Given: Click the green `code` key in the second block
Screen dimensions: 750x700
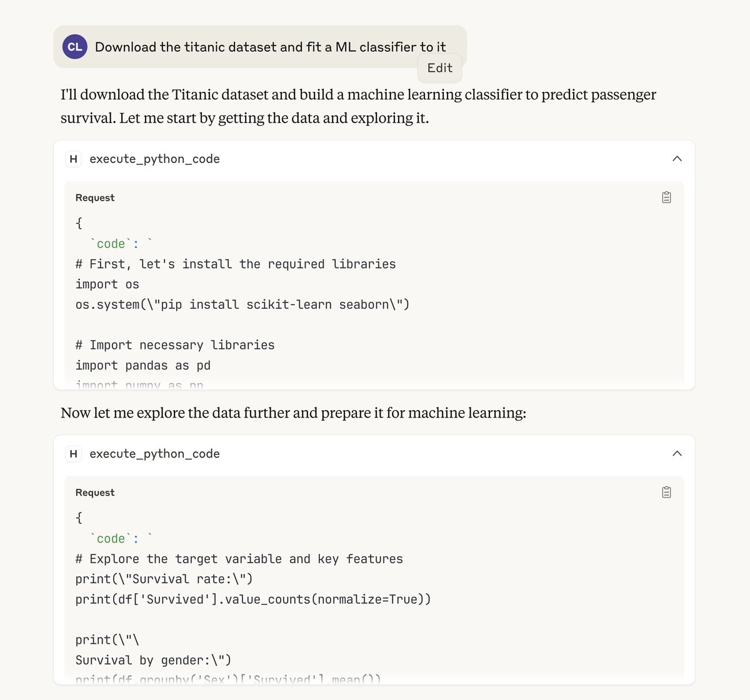Looking at the screenshot, I should tap(111, 539).
